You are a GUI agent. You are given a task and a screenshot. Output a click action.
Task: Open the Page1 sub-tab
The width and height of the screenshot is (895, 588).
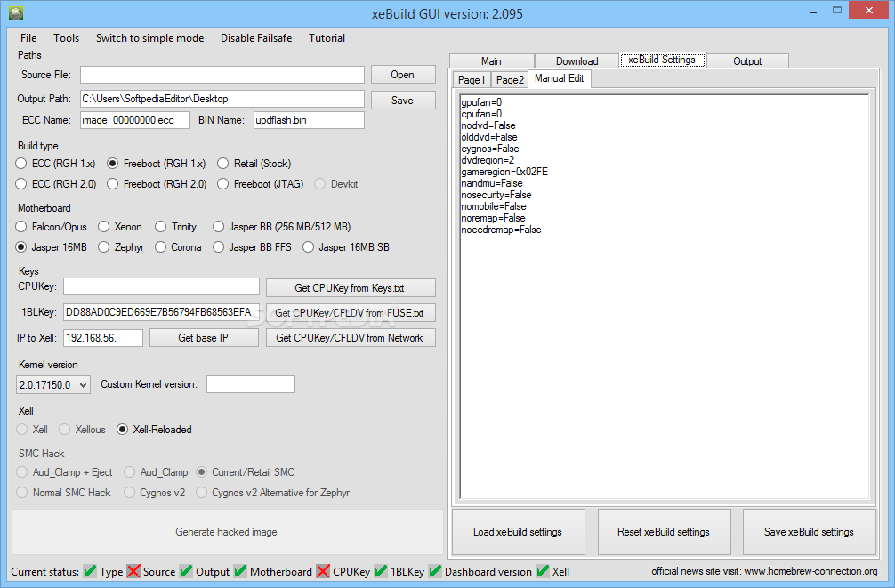472,80
